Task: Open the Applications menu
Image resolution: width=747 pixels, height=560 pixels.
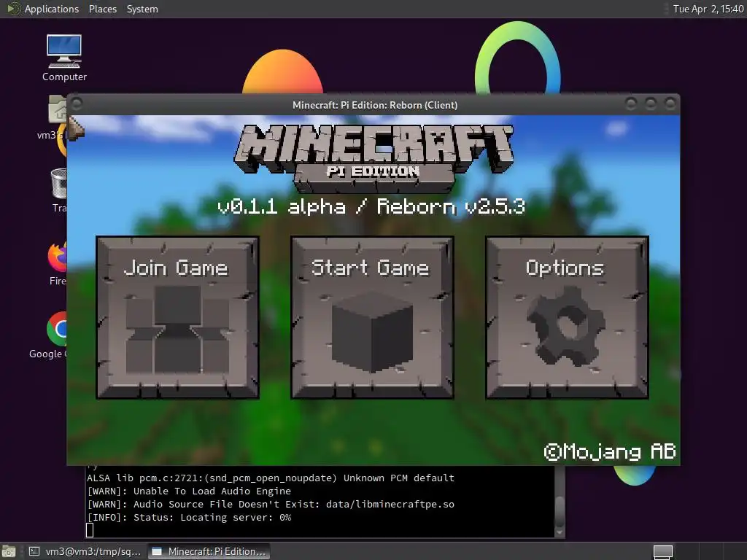Action: pos(52,9)
